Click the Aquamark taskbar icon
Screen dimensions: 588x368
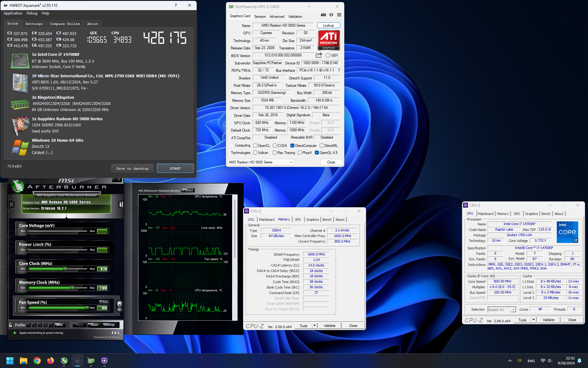point(77,361)
